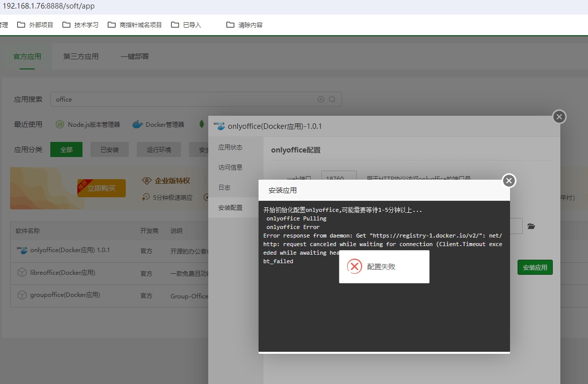Open 应用状态 section in onlyoffice window

click(x=230, y=147)
